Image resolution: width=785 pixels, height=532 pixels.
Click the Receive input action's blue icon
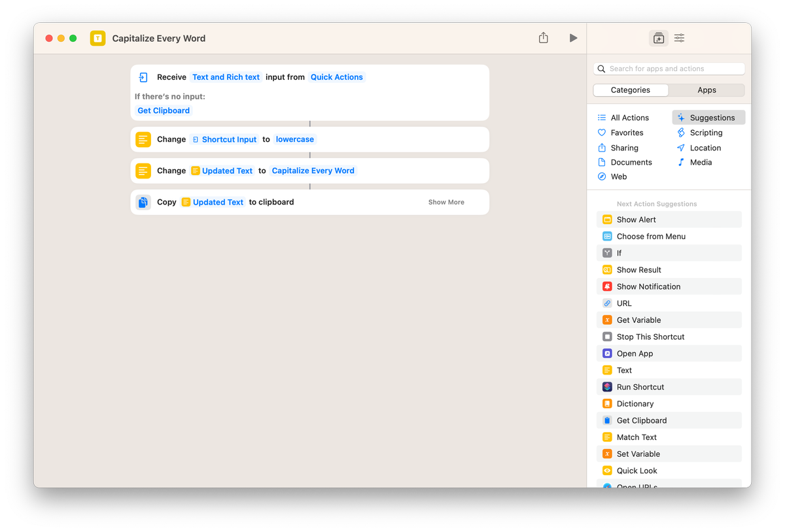(143, 77)
